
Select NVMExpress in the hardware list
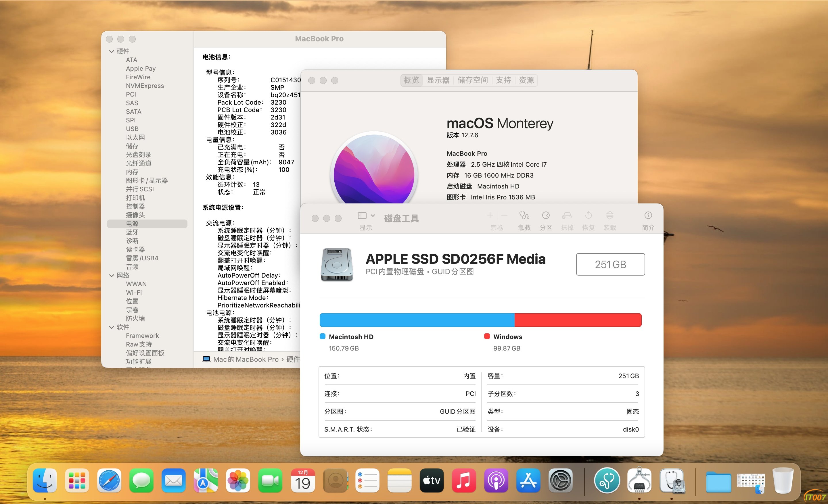click(145, 86)
